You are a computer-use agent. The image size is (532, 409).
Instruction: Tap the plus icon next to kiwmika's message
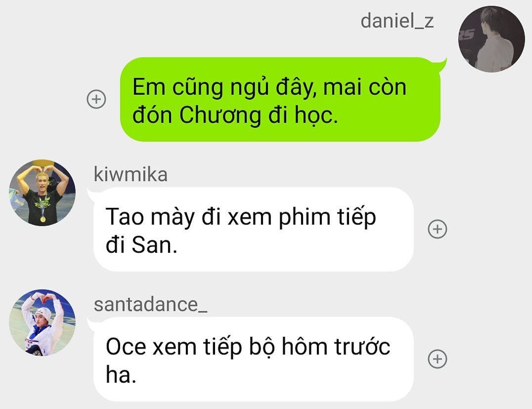(x=438, y=229)
